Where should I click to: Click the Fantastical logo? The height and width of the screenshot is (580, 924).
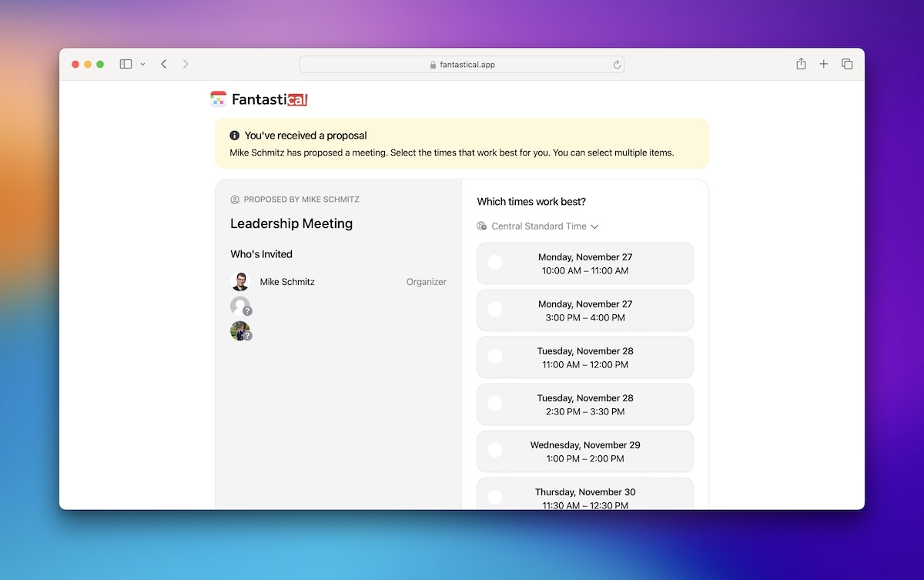[x=259, y=99]
